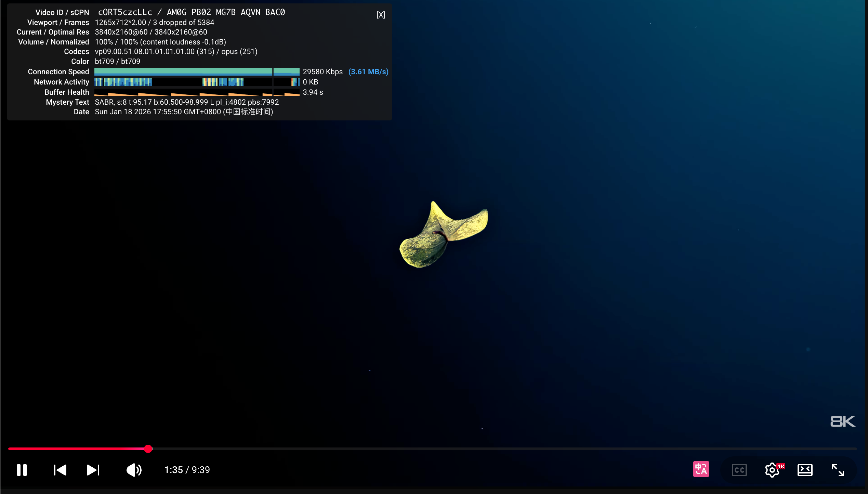Click the red scrubber handle on progress bar
Image resolution: width=868 pixels, height=494 pixels.
tap(148, 448)
